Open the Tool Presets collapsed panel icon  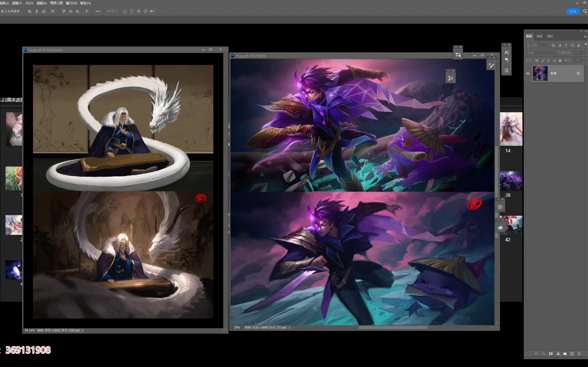tap(450, 78)
